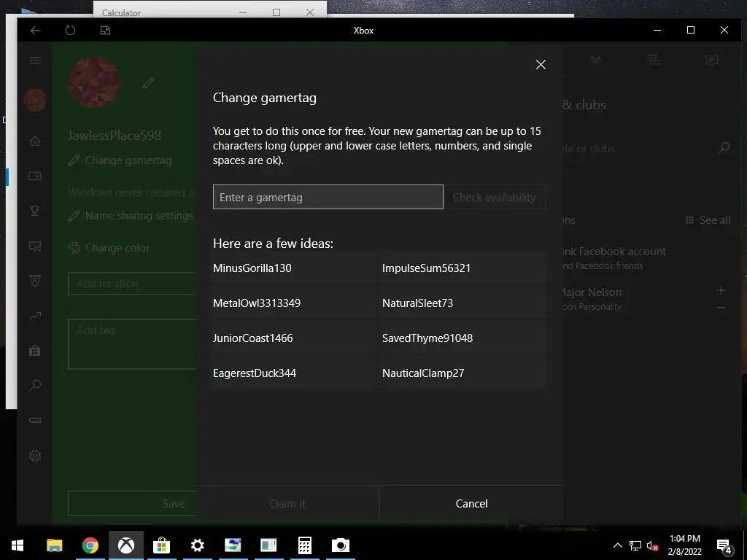The height and width of the screenshot is (560, 747).
Task: Open Microsoft Store from taskbar
Action: coord(161,545)
